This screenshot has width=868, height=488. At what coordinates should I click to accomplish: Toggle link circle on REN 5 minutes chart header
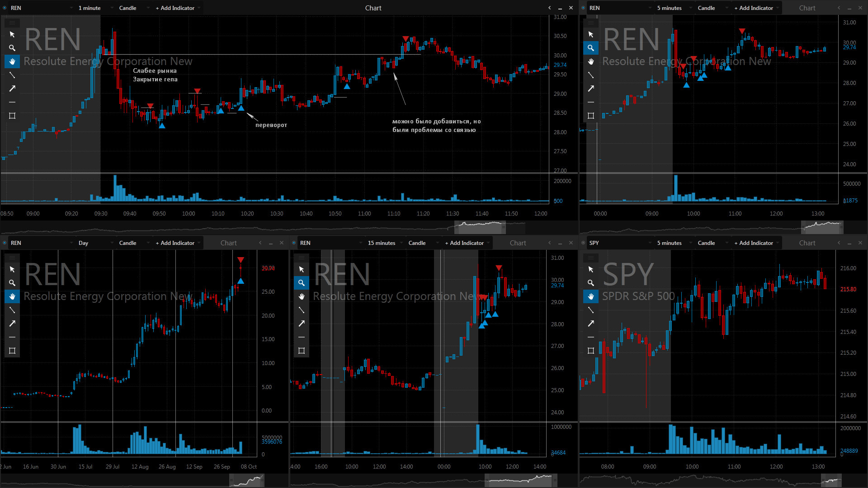pyautogui.click(x=583, y=8)
